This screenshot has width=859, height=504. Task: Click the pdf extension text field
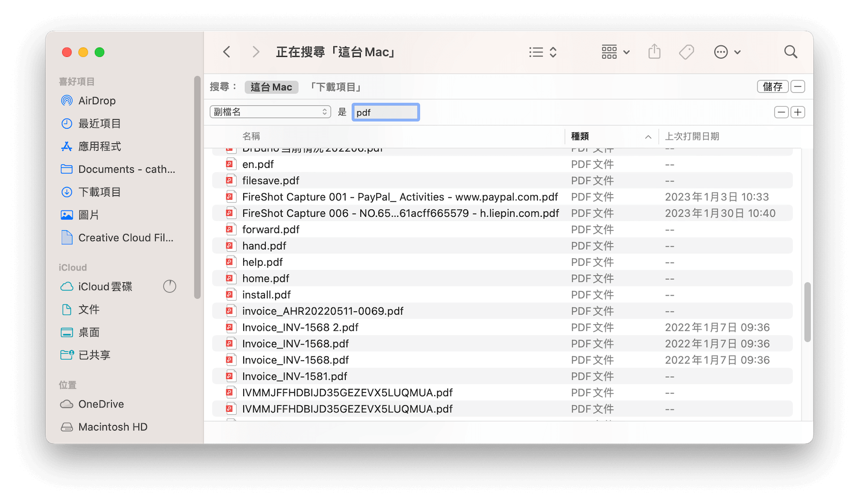(385, 112)
